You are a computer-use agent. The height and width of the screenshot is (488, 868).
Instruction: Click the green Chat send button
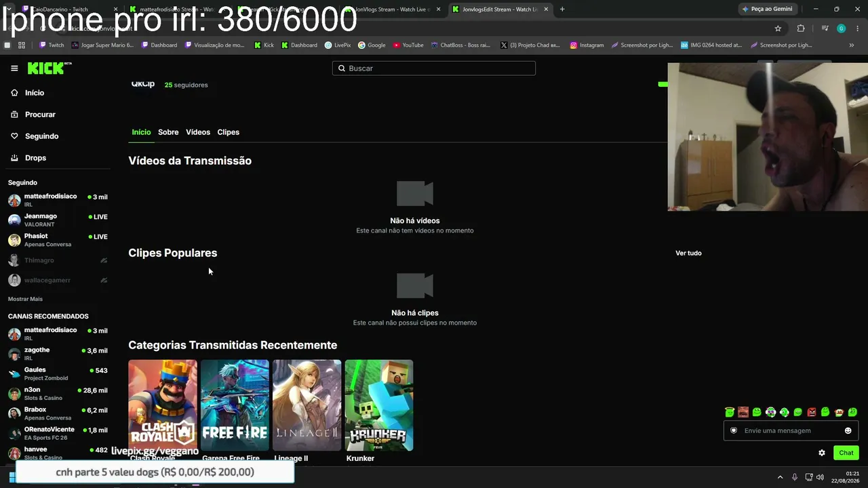tap(846, 453)
